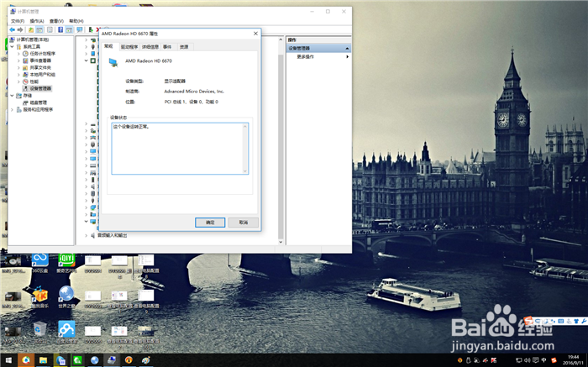Viewport: 588px width, 367px height.
Task: Click the 确定 button in dialog
Action: (x=210, y=223)
